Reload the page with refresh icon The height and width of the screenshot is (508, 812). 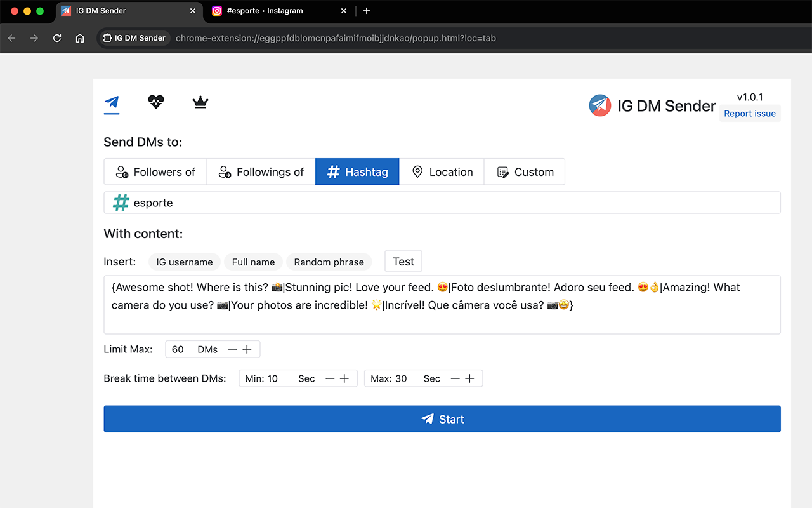point(57,38)
